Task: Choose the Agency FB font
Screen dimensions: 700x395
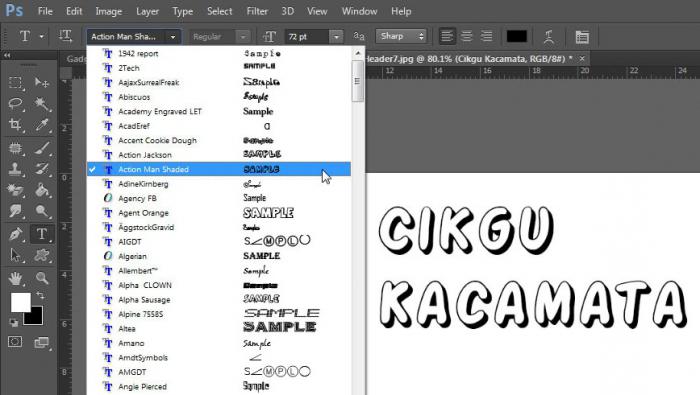Action: (x=219, y=198)
